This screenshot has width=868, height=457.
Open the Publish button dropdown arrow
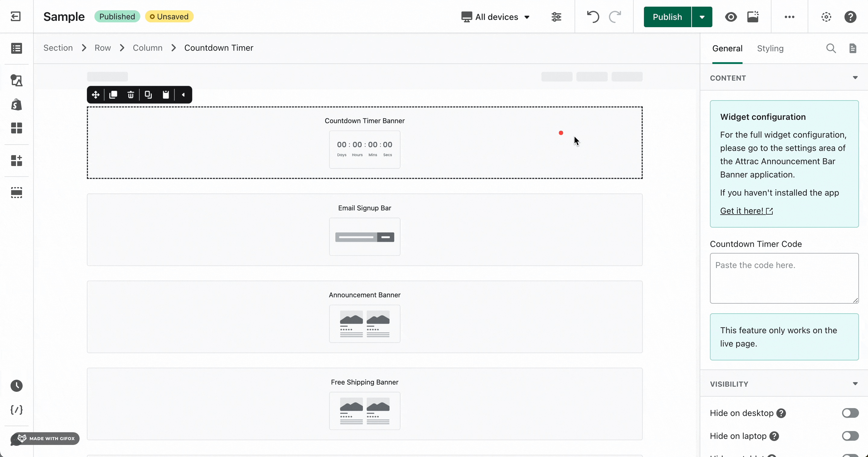click(702, 17)
